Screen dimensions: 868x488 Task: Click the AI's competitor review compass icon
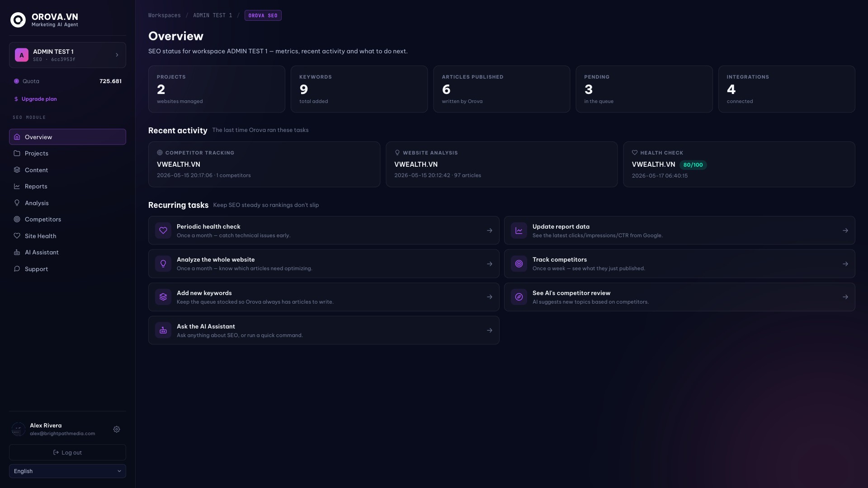point(519,297)
